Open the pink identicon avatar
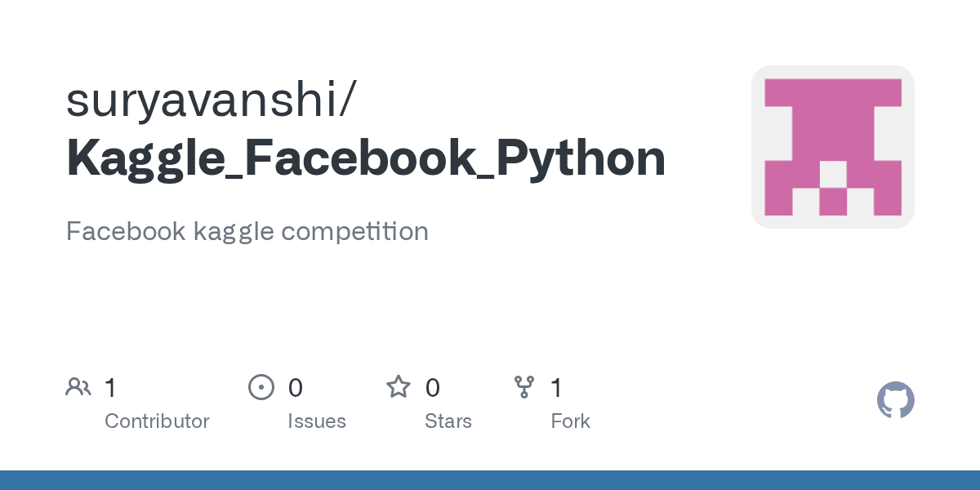The width and height of the screenshot is (980, 490). 833,147
